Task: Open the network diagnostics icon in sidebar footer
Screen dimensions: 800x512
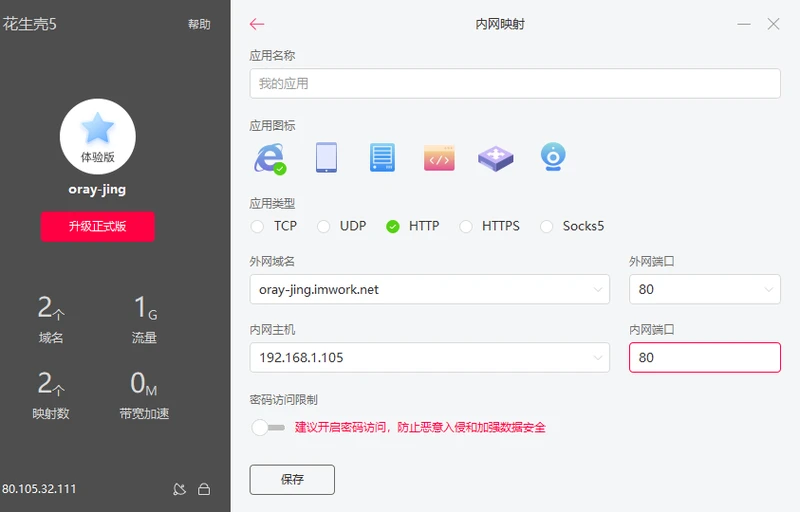Action: tap(179, 489)
